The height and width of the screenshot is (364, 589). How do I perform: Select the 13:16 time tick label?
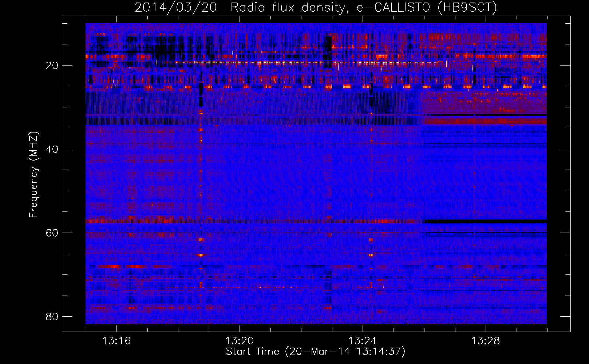point(116,341)
